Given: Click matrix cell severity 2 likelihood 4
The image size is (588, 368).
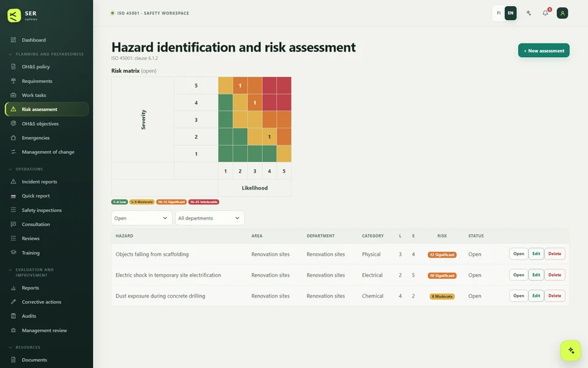Looking at the screenshot, I should point(269,137).
